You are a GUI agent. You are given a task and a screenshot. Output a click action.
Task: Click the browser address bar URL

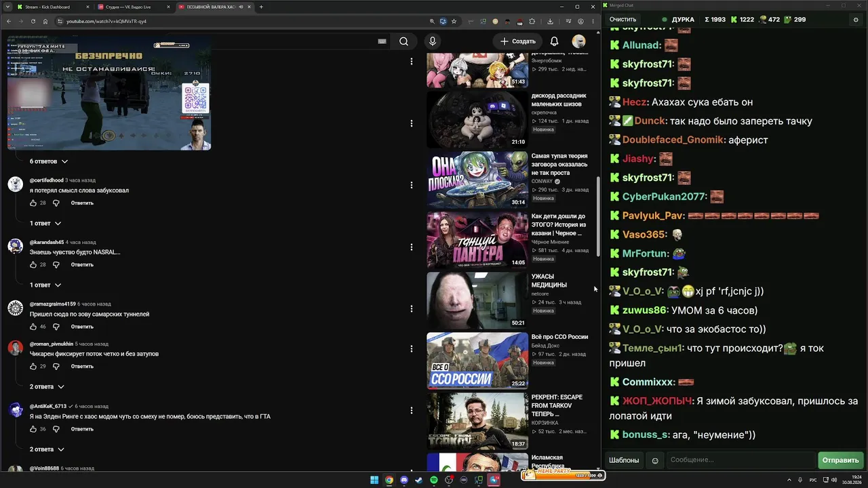[106, 21]
